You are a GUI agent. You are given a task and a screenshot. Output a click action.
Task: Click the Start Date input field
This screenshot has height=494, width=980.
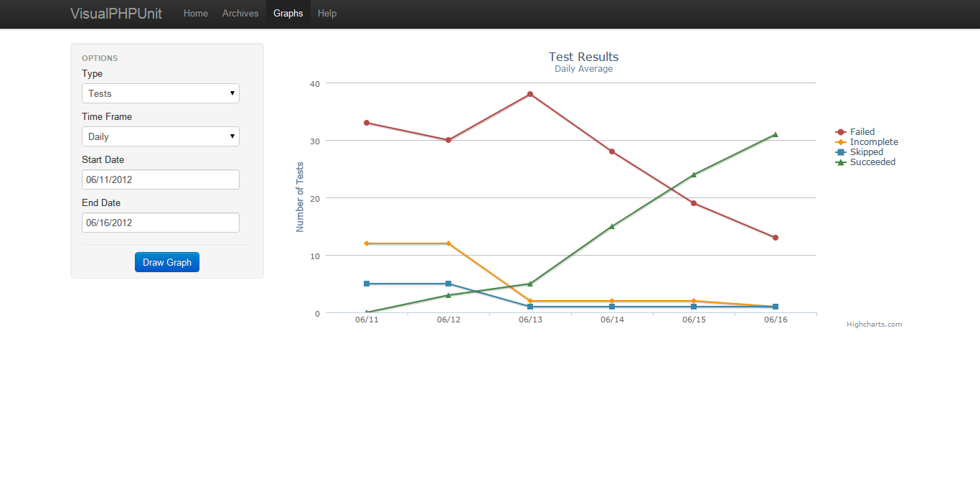click(160, 180)
